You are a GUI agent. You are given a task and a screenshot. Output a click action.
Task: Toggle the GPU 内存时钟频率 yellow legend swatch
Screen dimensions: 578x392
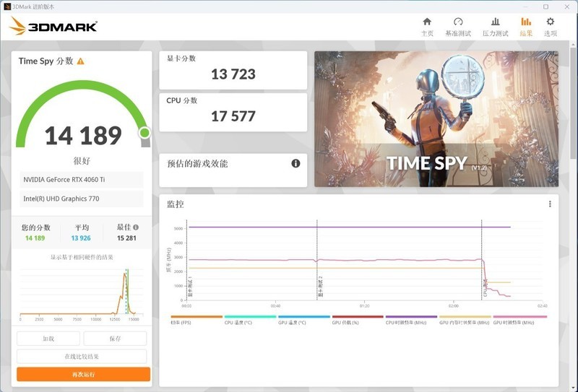[465, 316]
